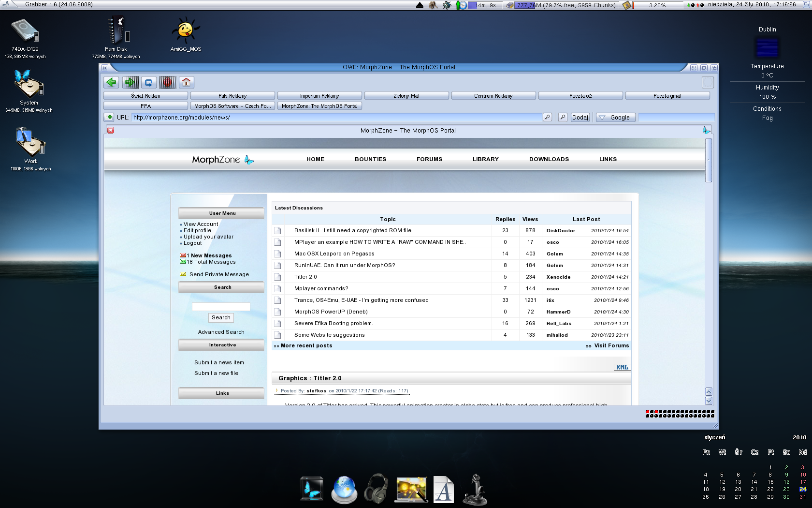The height and width of the screenshot is (508, 812).
Task: Launch the globe browser icon in dock
Action: pyautogui.click(x=344, y=490)
